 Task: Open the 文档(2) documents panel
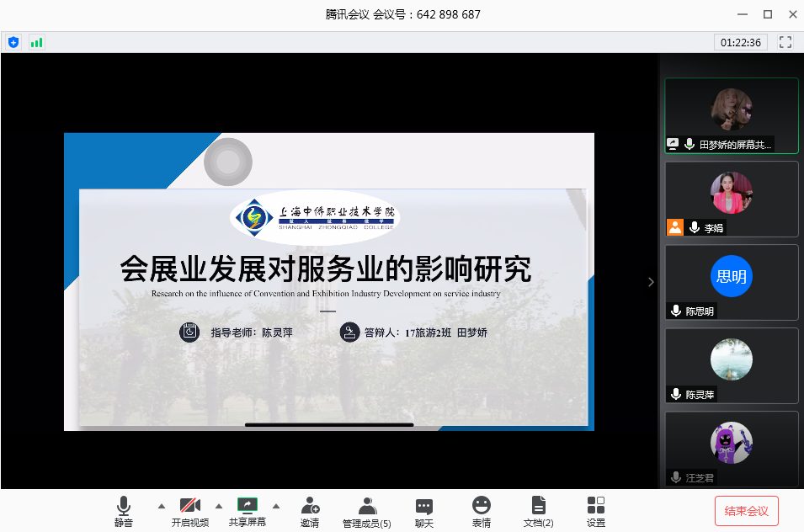pyautogui.click(x=539, y=511)
